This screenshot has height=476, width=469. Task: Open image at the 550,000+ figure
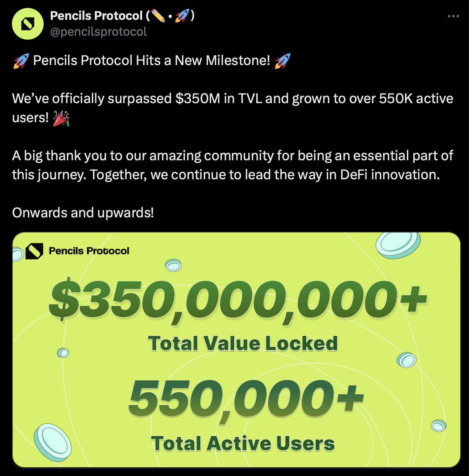tap(246, 399)
